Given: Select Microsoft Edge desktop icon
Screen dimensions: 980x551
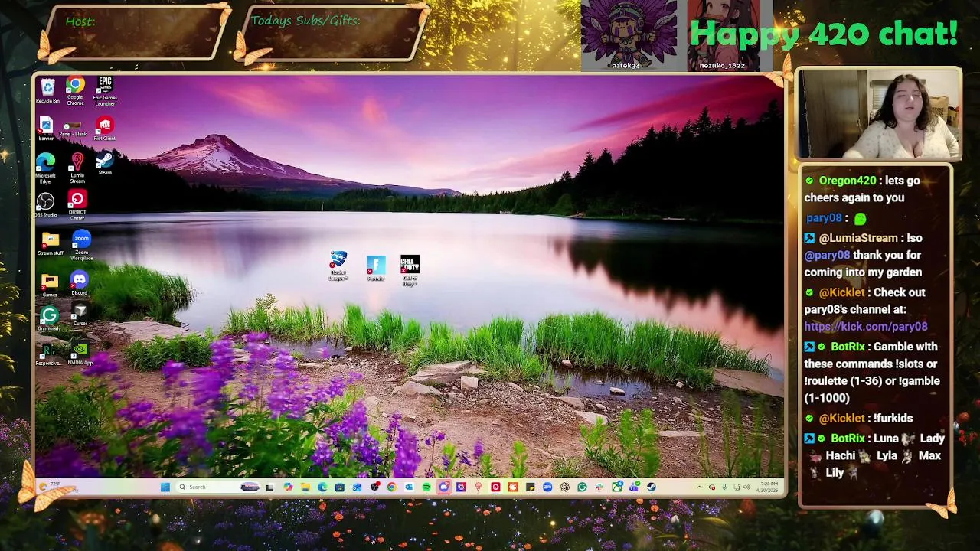Looking at the screenshot, I should tap(46, 167).
